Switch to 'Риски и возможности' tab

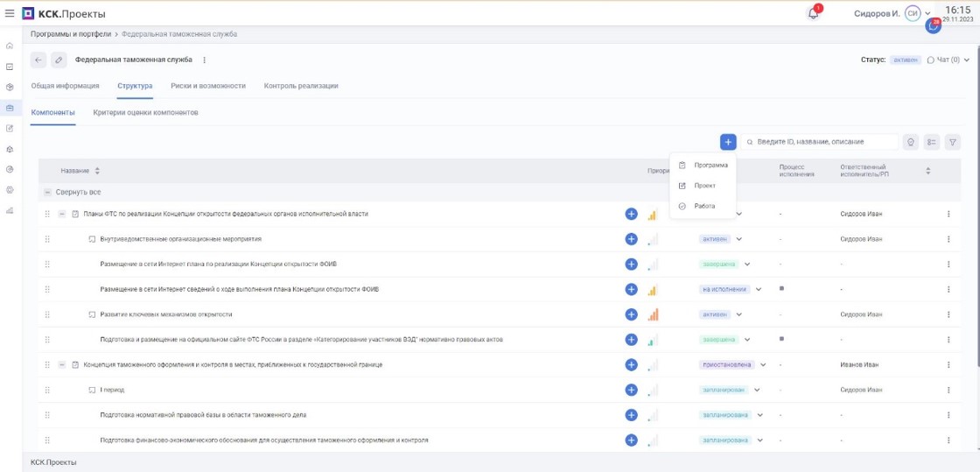pos(207,86)
